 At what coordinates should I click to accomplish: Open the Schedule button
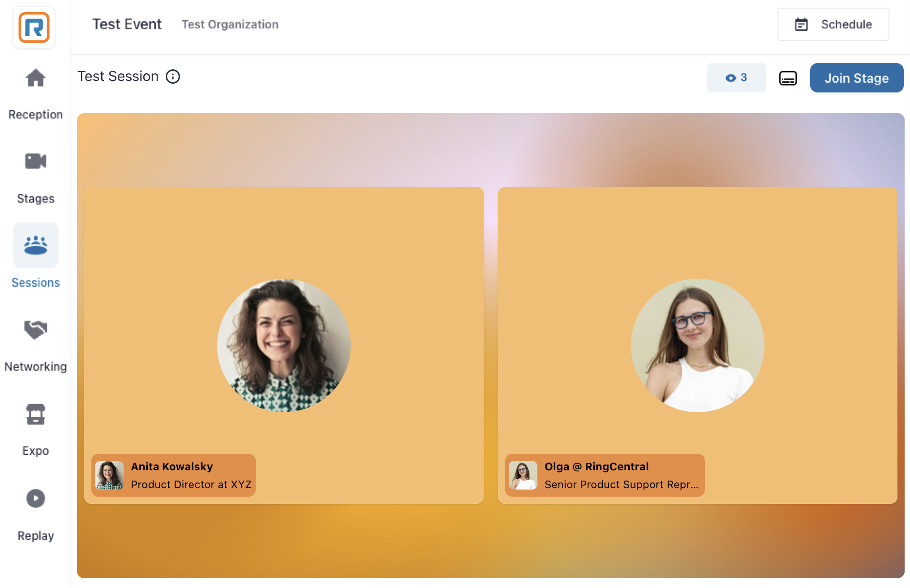(833, 24)
